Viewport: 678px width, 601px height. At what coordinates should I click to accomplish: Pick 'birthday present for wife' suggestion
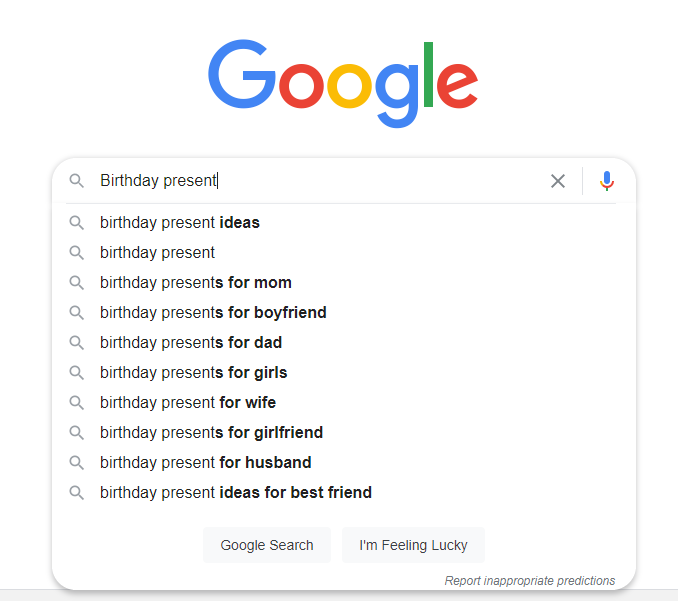tap(344, 403)
